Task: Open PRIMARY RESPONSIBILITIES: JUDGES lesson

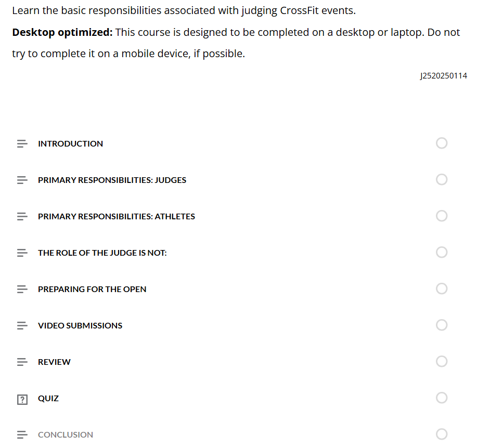Action: click(112, 180)
